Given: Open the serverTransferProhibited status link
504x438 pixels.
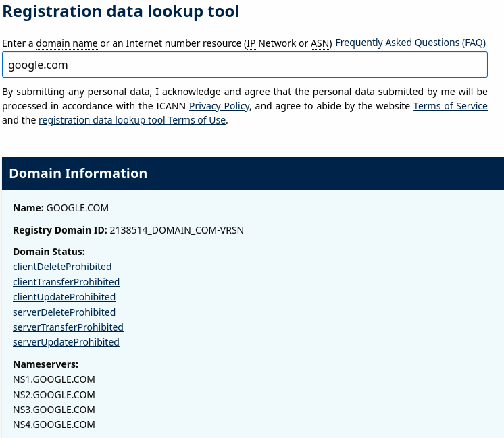Looking at the screenshot, I should [68, 327].
